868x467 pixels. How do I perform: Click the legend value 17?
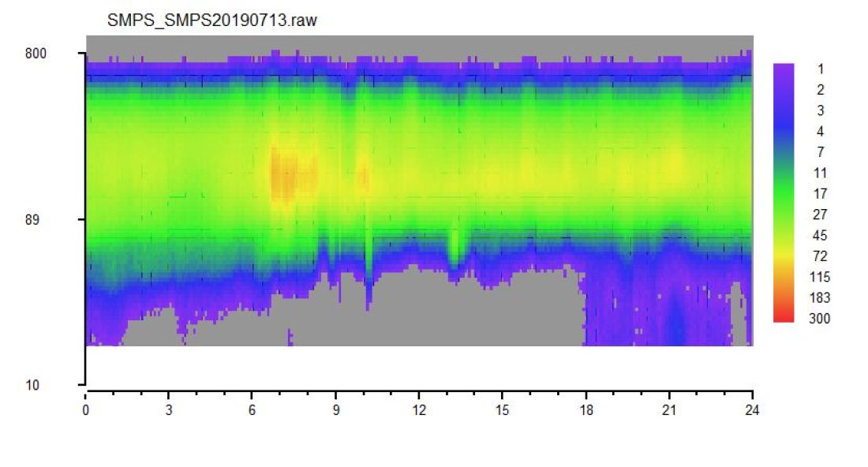click(821, 193)
